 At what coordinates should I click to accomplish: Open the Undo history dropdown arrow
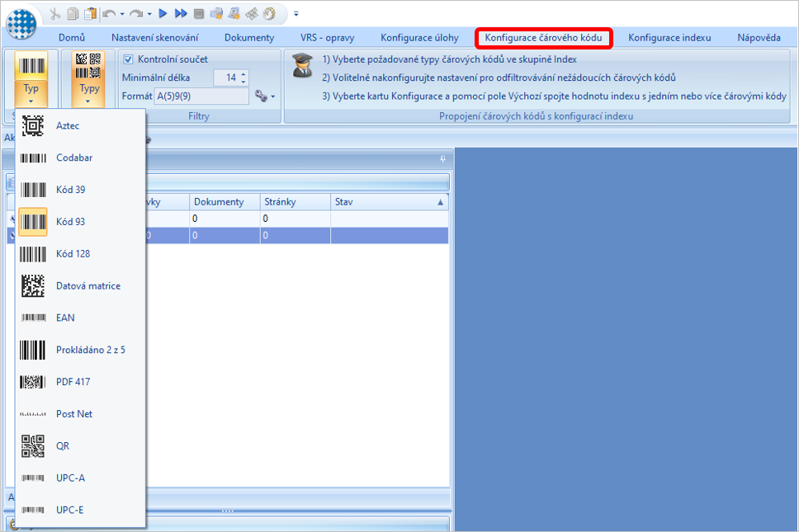tap(122, 14)
